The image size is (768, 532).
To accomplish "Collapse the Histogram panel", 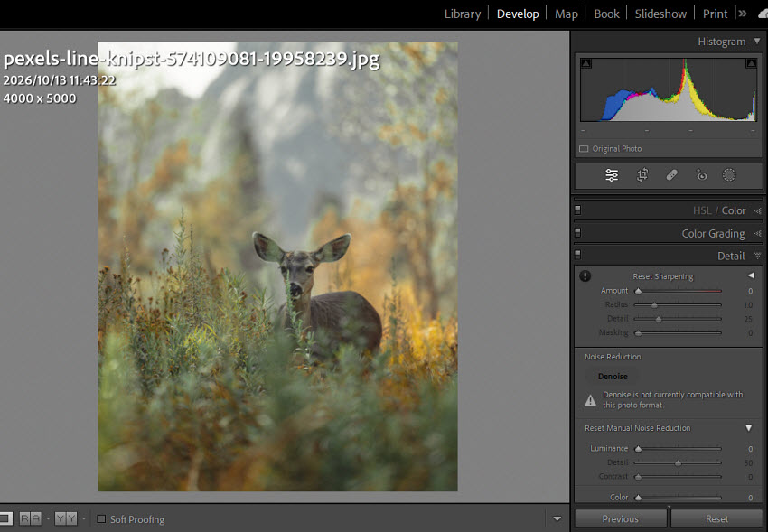I will point(757,42).
